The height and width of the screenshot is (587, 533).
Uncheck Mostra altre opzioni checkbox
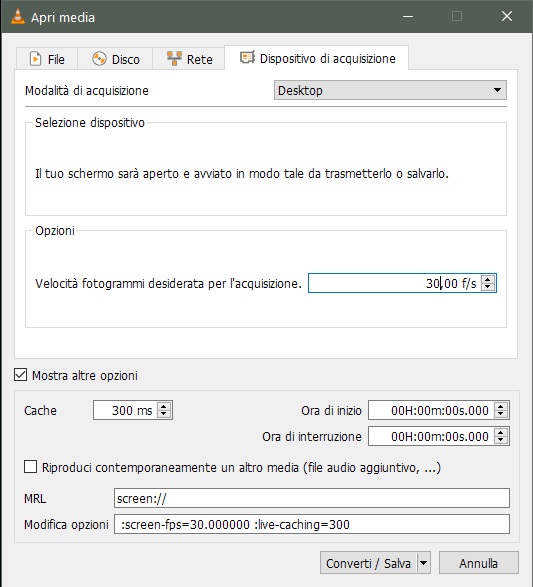tap(21, 375)
